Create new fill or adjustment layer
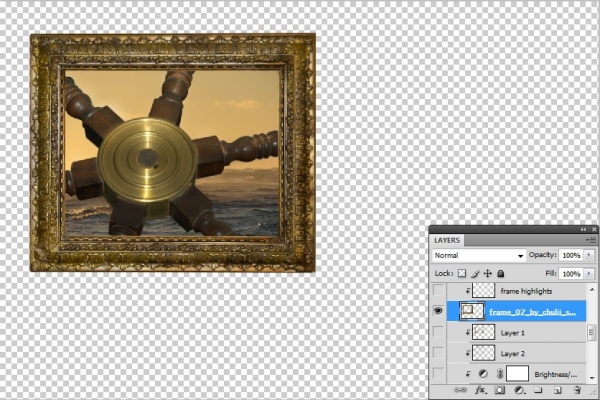600x400 pixels. (x=519, y=390)
